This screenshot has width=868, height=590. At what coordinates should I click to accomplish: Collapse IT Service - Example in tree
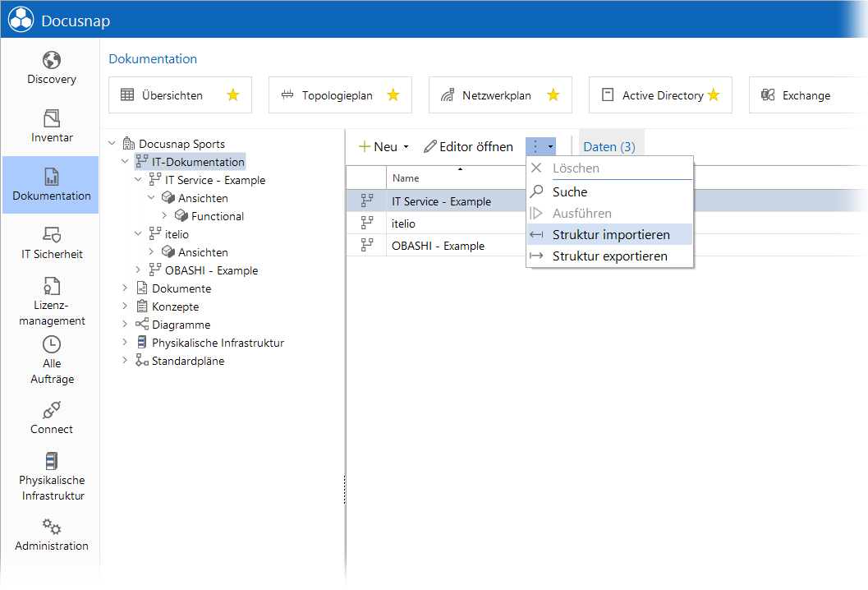click(x=139, y=179)
